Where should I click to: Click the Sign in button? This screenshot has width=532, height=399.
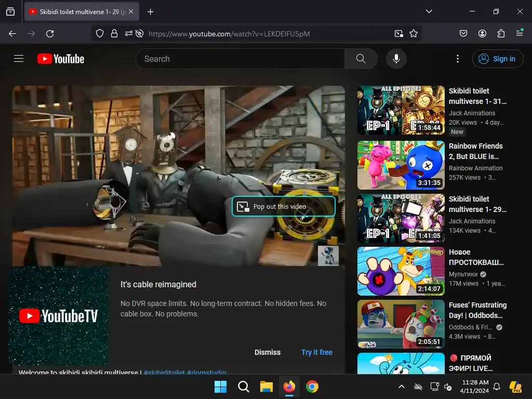(497, 59)
